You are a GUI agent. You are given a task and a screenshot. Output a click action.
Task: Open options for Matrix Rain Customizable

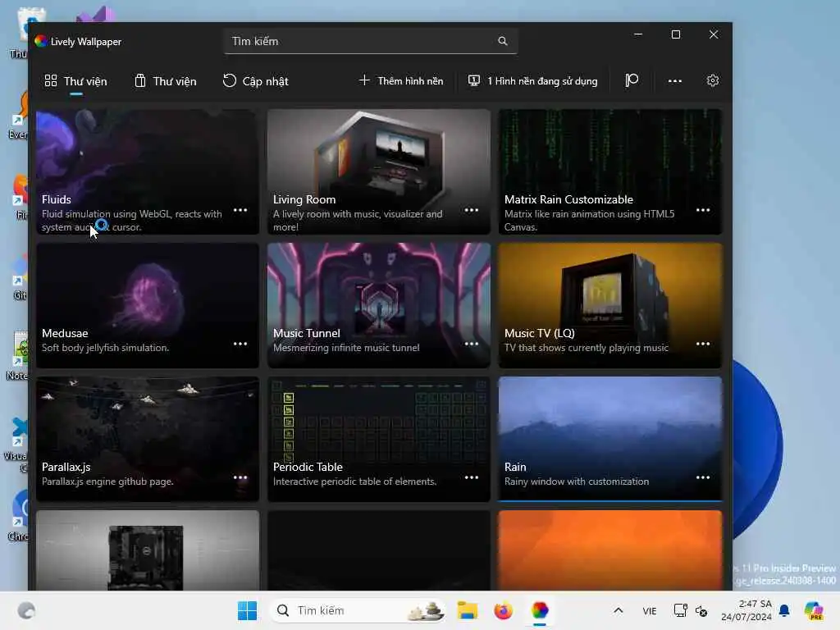pos(703,210)
